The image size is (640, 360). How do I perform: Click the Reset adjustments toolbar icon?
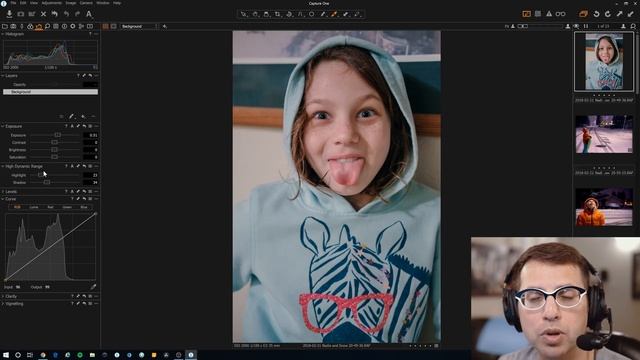tap(54, 14)
